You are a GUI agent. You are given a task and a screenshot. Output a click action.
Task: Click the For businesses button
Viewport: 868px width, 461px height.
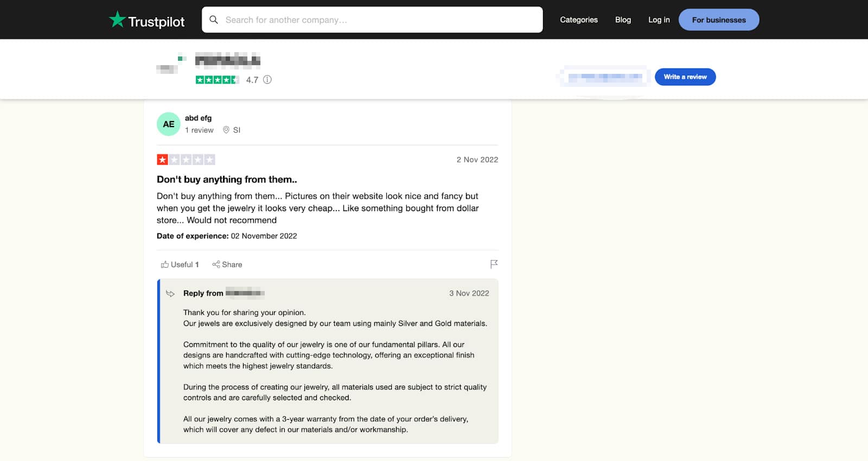(x=719, y=20)
